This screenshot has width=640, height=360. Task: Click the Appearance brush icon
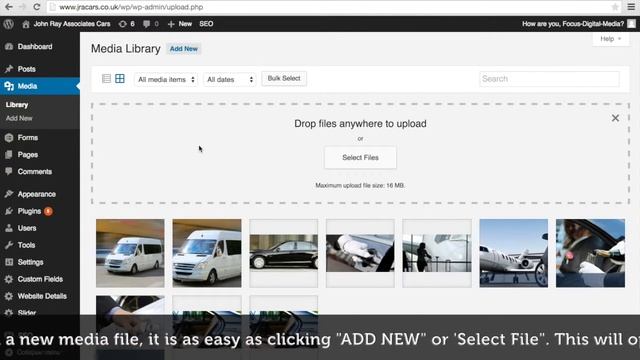[x=9, y=194]
